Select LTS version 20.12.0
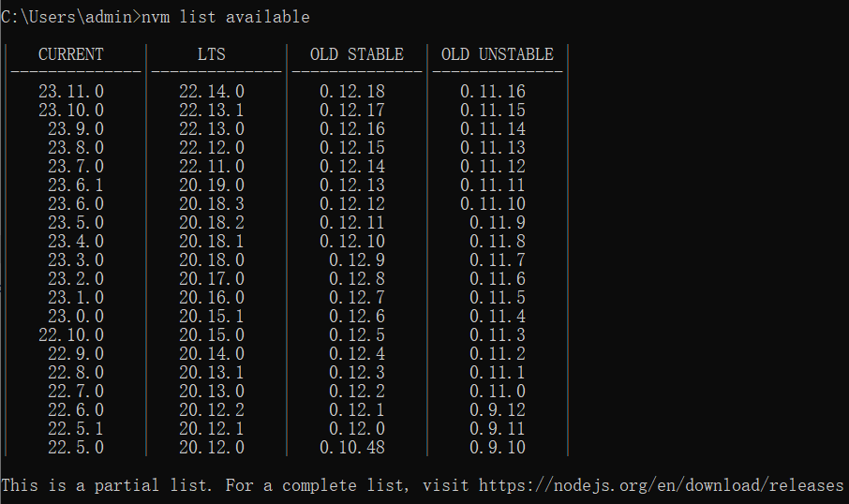The width and height of the screenshot is (849, 504). (x=212, y=448)
